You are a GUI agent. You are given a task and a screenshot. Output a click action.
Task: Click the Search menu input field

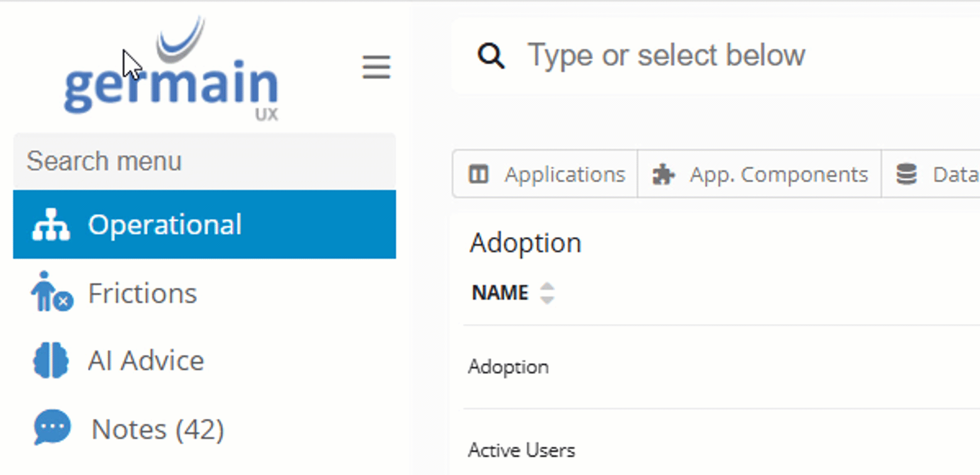coord(204,161)
